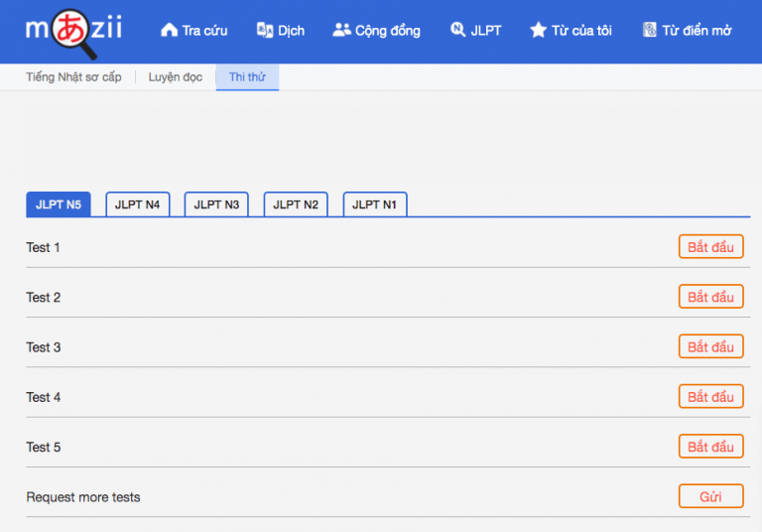Switch to the JLPT N4 tab

(x=137, y=204)
